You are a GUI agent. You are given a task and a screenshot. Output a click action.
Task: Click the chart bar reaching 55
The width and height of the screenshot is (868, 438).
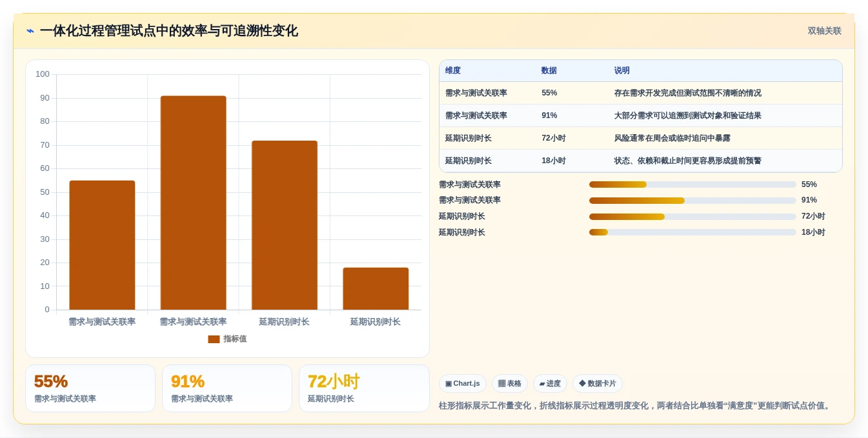point(102,245)
